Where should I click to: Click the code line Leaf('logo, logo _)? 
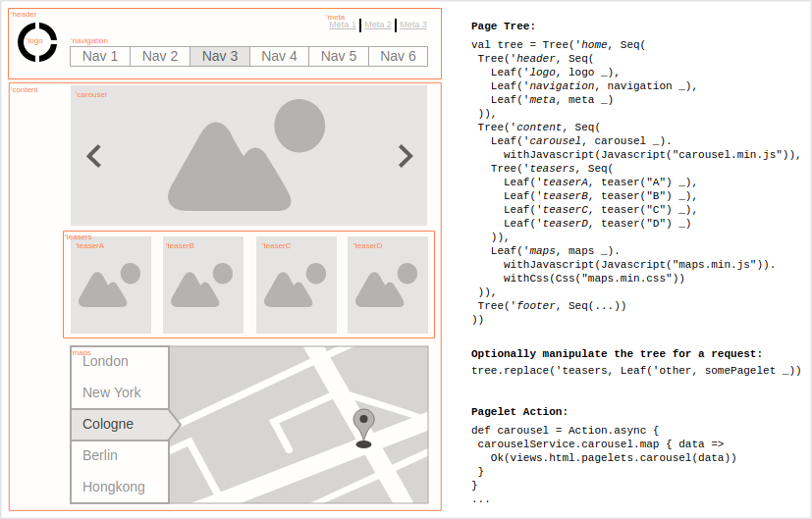click(555, 73)
